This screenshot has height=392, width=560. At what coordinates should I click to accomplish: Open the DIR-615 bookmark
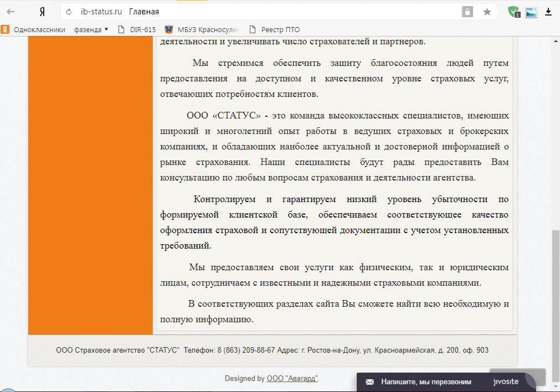tap(137, 29)
